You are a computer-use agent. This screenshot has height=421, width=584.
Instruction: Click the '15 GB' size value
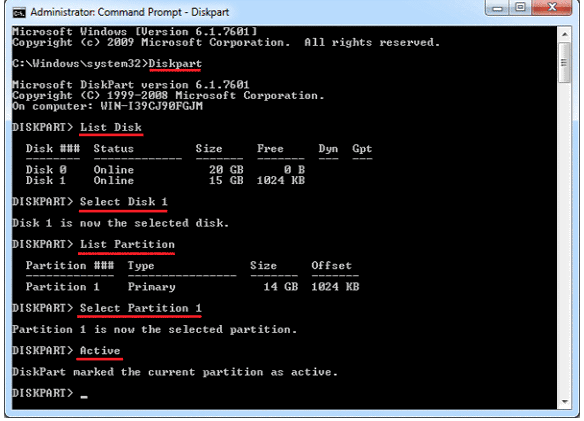click(x=226, y=181)
